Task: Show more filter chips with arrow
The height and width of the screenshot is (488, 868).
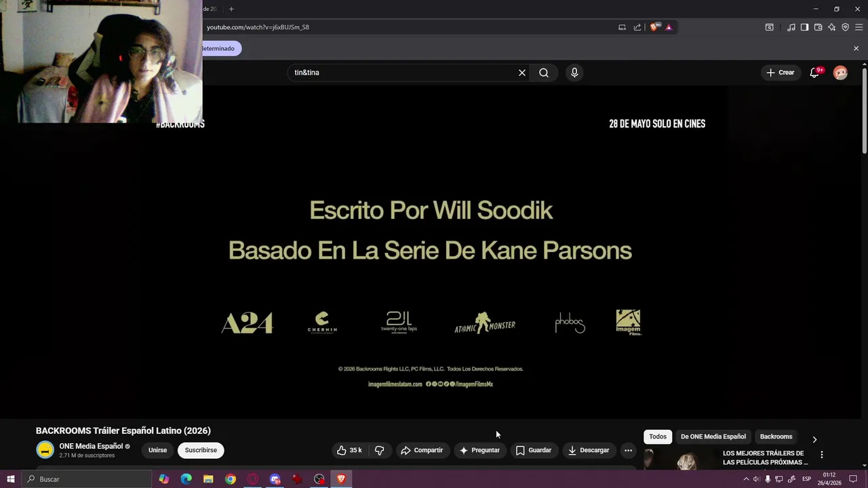Action: [x=814, y=439]
